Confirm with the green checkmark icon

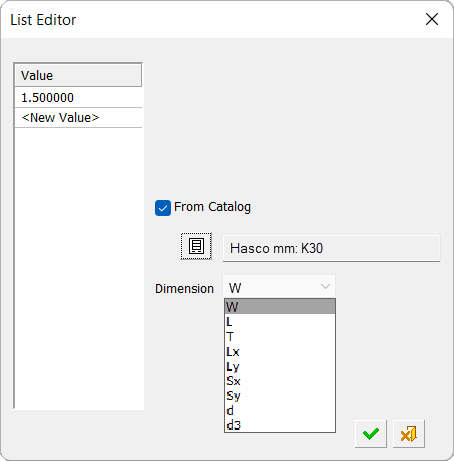371,434
